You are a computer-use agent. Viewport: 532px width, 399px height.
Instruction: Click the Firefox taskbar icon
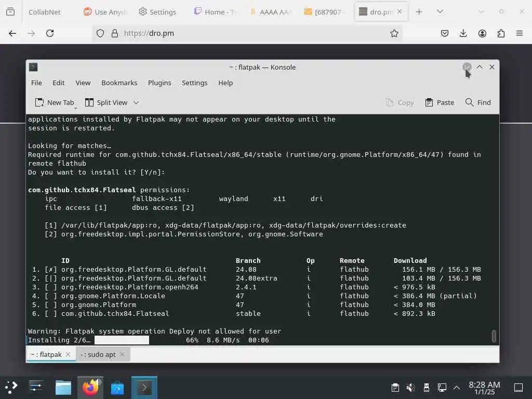pyautogui.click(x=90, y=387)
